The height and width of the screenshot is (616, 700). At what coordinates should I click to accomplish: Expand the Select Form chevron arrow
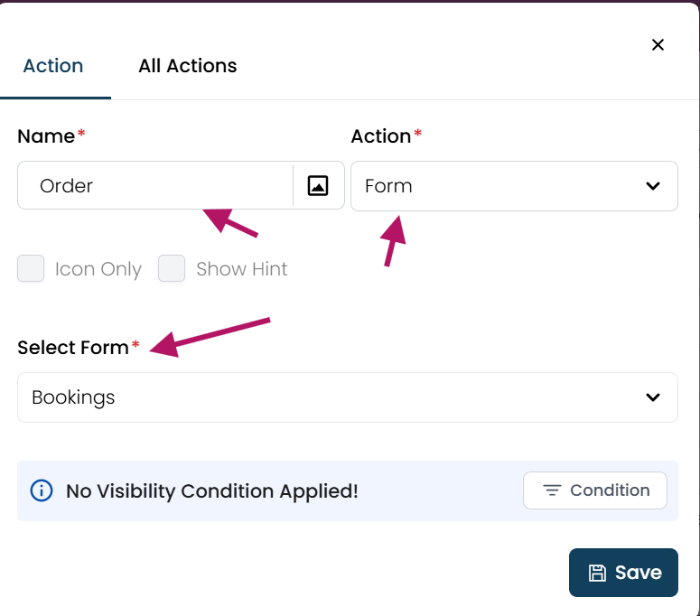653,397
